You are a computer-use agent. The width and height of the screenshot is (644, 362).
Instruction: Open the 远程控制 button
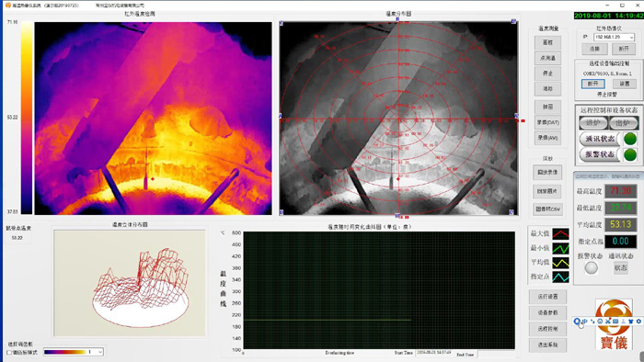(x=547, y=329)
